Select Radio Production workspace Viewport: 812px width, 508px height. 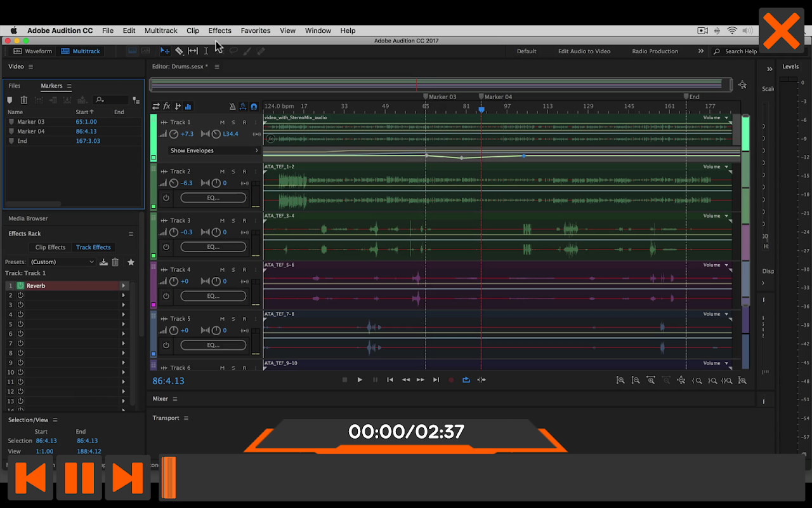coord(655,51)
